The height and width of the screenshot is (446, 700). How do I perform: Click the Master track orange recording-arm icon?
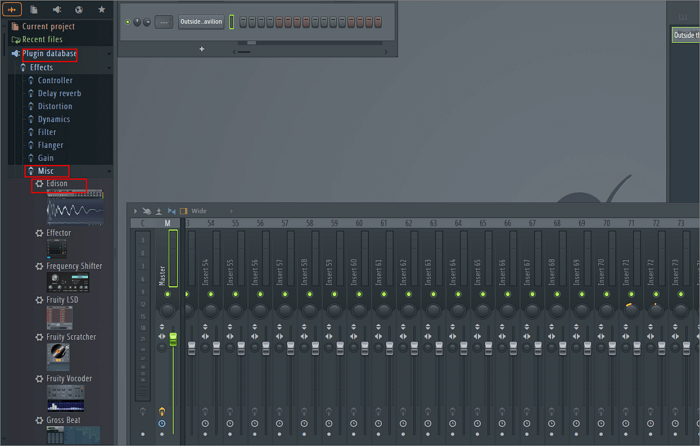tap(162, 411)
